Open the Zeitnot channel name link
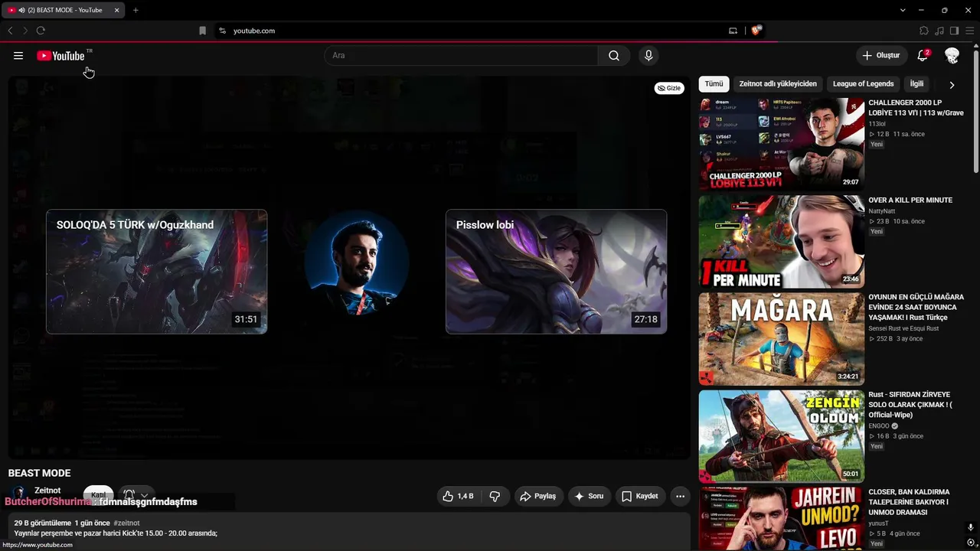 point(47,491)
